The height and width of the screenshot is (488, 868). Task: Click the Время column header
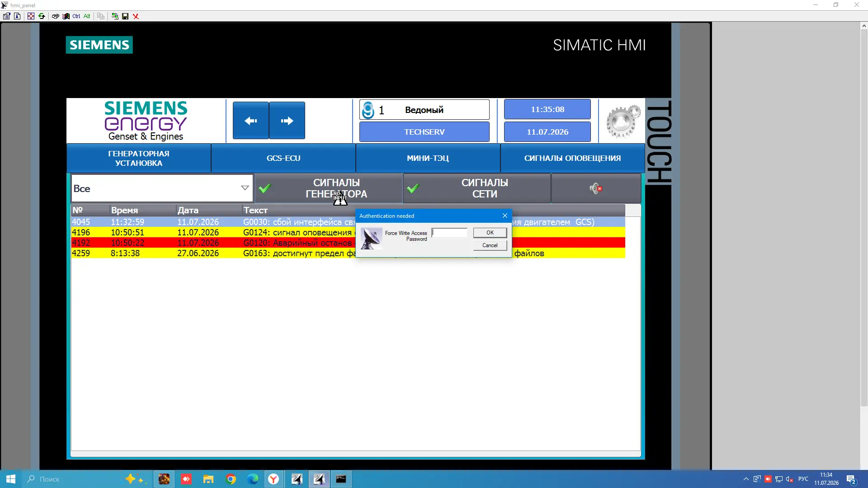click(x=143, y=210)
